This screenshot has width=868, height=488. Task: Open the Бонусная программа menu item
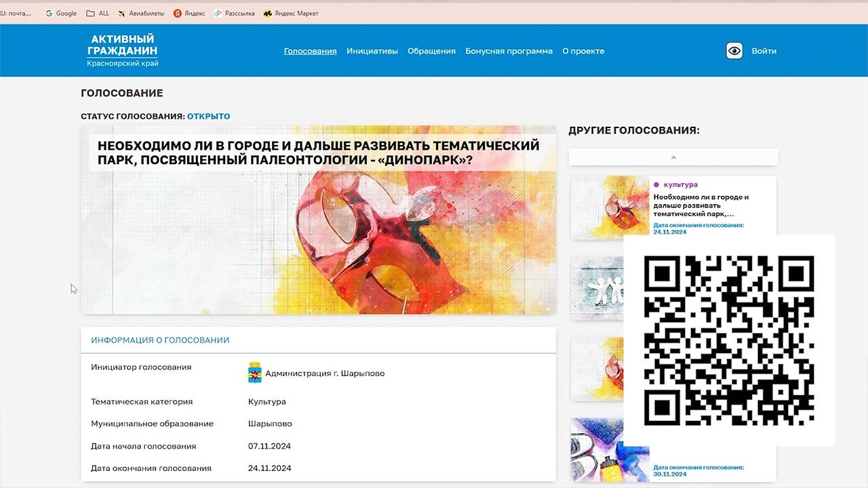click(509, 51)
